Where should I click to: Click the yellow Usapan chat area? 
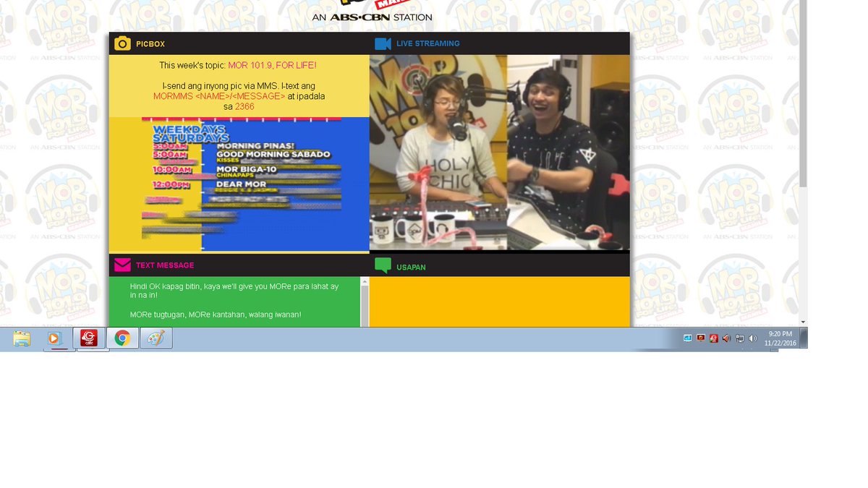[x=500, y=302]
